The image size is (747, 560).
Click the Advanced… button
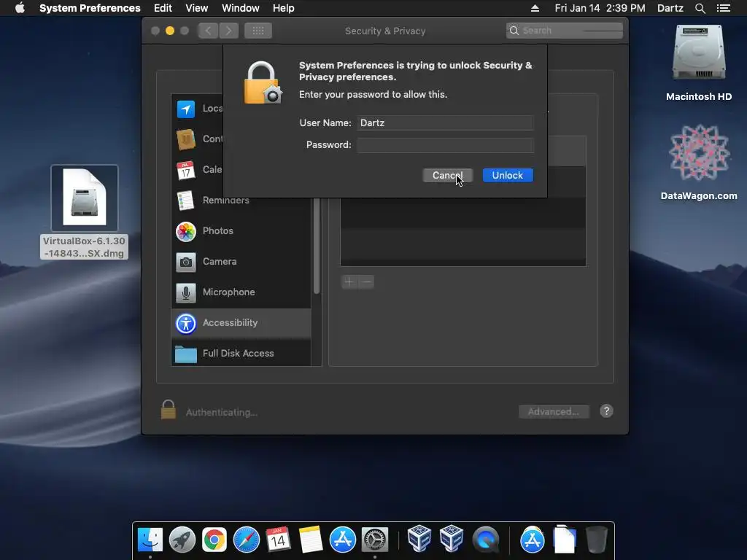[x=554, y=411]
